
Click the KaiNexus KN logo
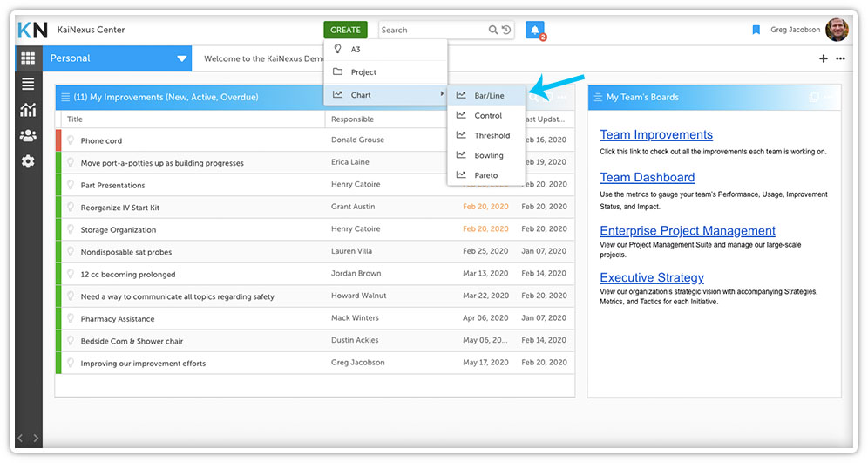pyautogui.click(x=32, y=30)
